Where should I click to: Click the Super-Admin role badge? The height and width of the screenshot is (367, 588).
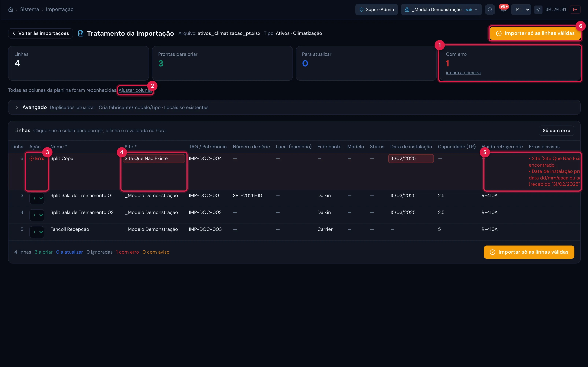pos(376,10)
